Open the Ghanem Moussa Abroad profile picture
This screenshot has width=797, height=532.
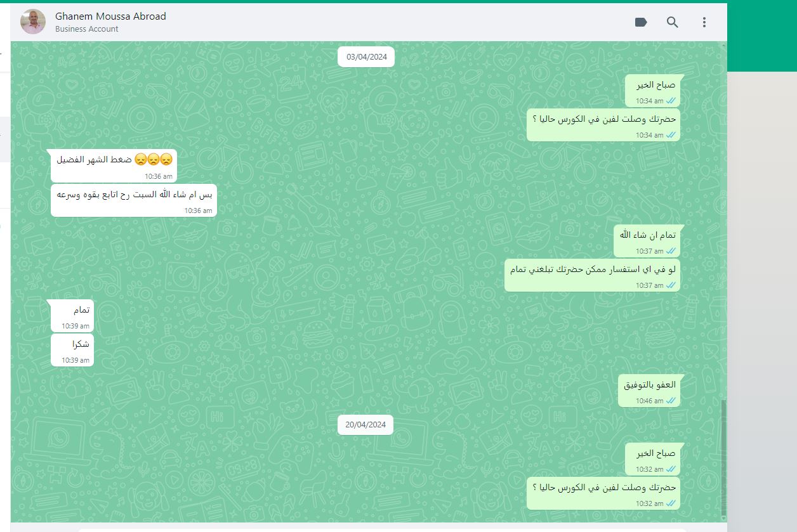click(x=33, y=22)
